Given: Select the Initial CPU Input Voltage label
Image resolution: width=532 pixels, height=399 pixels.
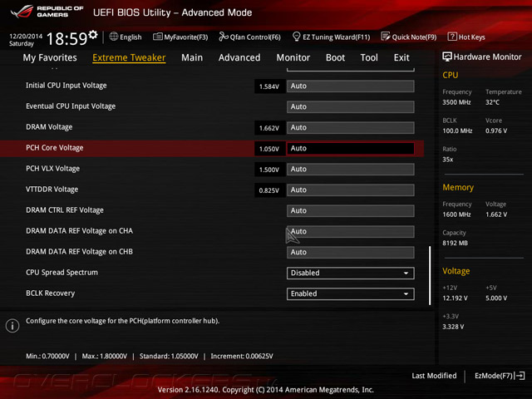Looking at the screenshot, I should coord(66,86).
